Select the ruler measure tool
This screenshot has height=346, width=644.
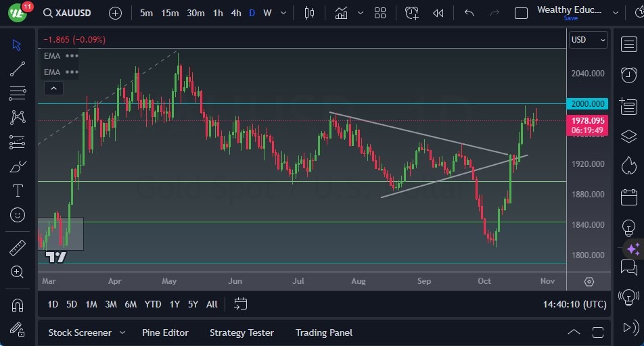(x=18, y=248)
